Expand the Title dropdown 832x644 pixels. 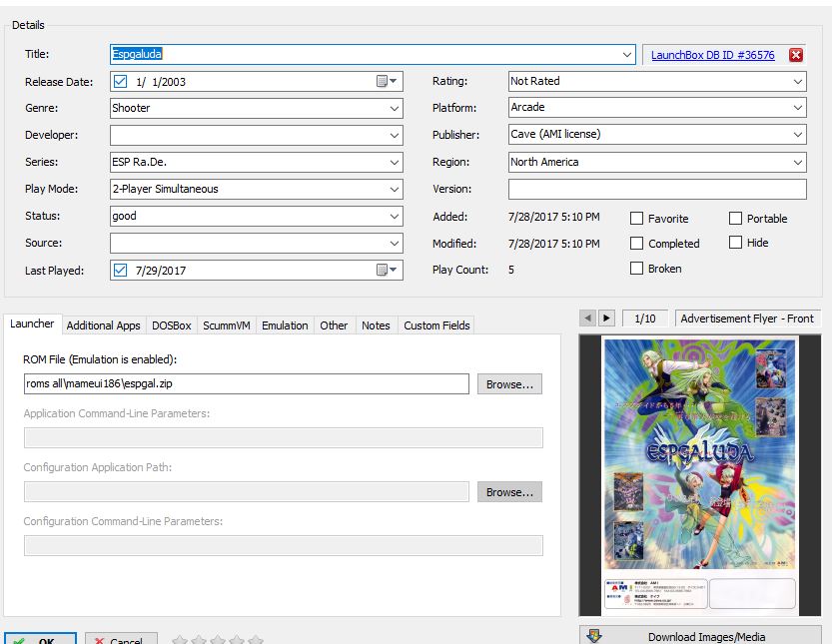click(x=626, y=54)
